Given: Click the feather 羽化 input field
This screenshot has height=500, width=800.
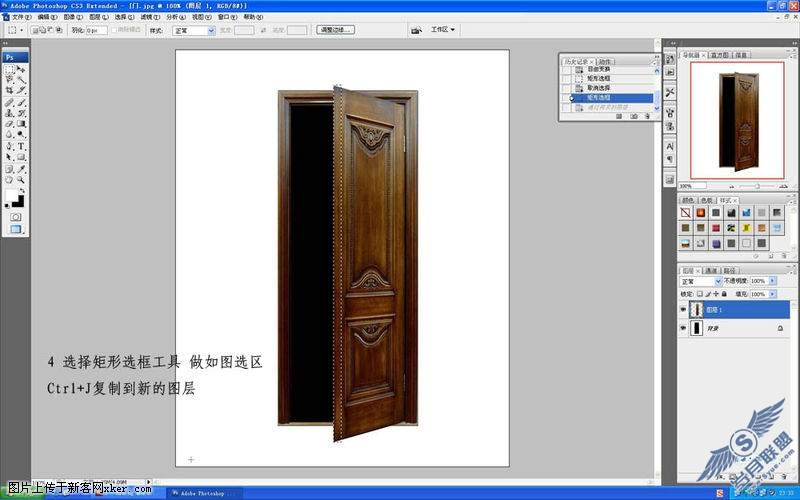Looking at the screenshot, I should coord(96,31).
